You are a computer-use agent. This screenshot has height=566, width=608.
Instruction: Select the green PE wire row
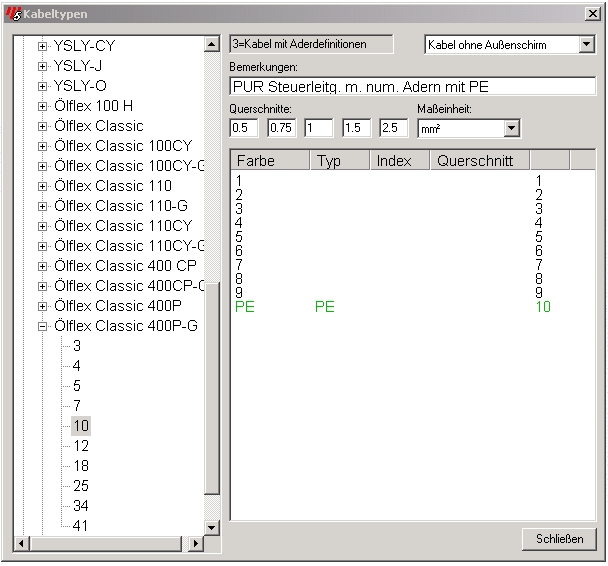click(x=413, y=307)
